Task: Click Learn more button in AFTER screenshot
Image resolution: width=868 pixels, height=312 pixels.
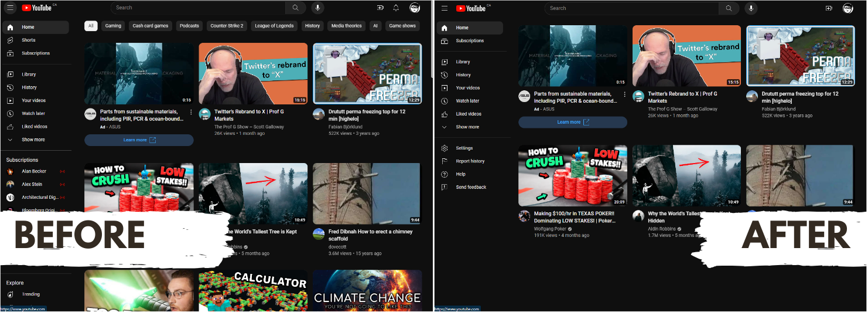Action: tap(573, 122)
